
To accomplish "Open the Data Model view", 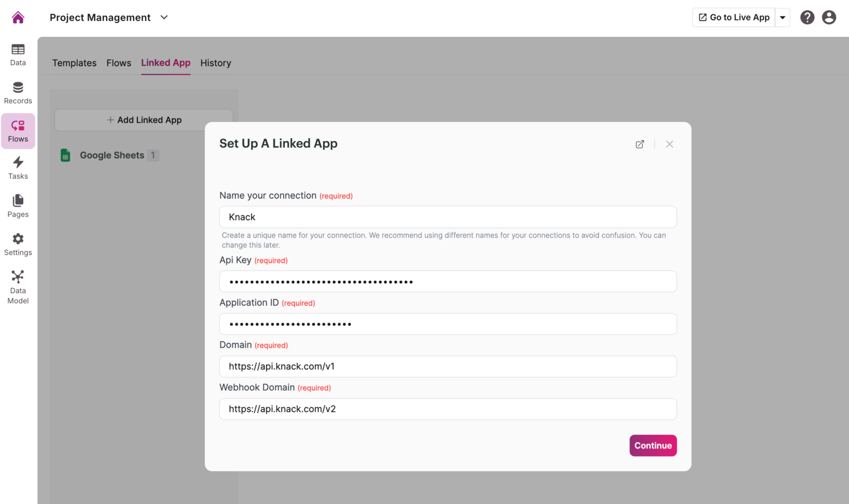I will (x=18, y=286).
